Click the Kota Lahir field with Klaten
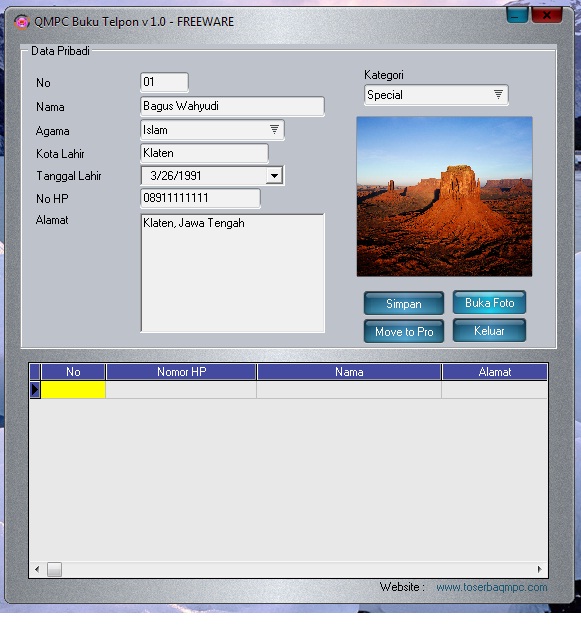 (204, 153)
